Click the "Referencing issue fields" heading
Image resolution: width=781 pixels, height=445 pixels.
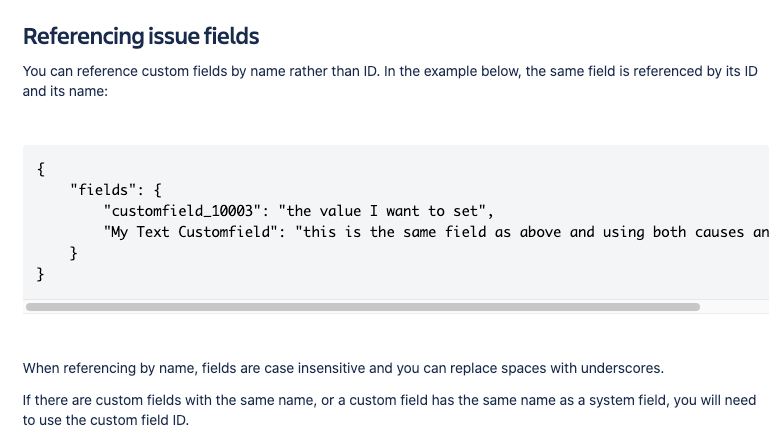pos(141,37)
